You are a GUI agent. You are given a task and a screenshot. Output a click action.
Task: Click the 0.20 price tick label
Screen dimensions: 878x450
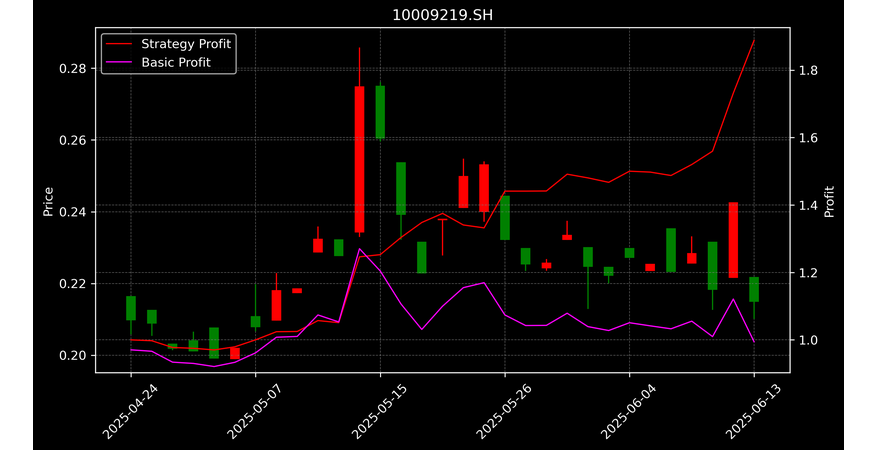(73, 355)
